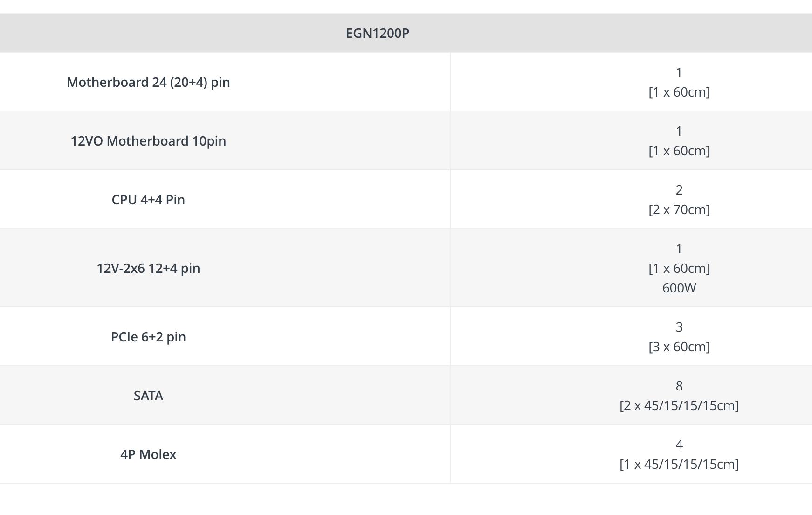The height and width of the screenshot is (515, 812).
Task: Click the 12VO Motherboard 10pin label
Action: 148,141
